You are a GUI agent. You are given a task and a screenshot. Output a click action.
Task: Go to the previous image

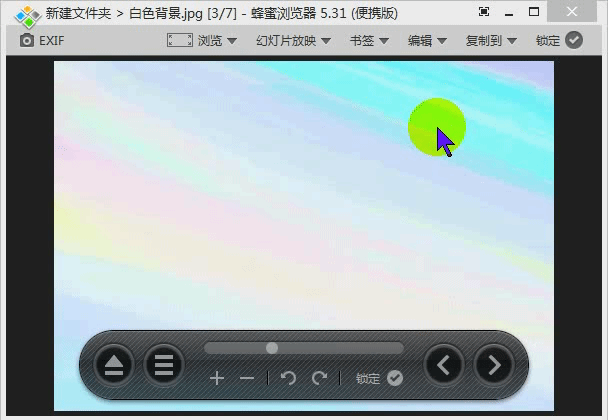(x=444, y=365)
